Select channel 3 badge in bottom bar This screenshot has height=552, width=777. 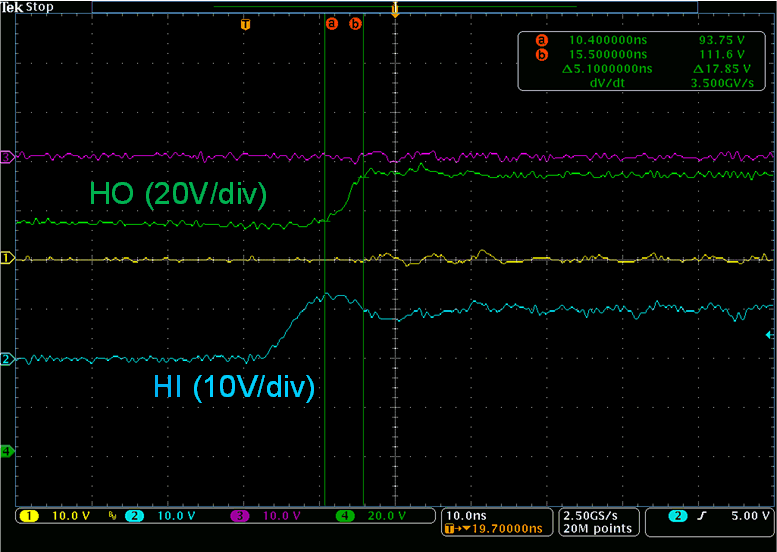click(x=240, y=516)
